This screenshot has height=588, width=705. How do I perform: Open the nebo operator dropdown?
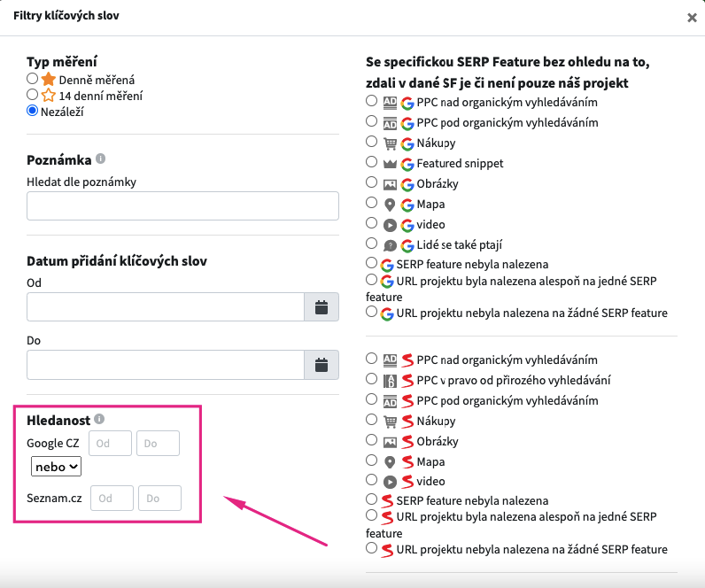click(x=56, y=467)
